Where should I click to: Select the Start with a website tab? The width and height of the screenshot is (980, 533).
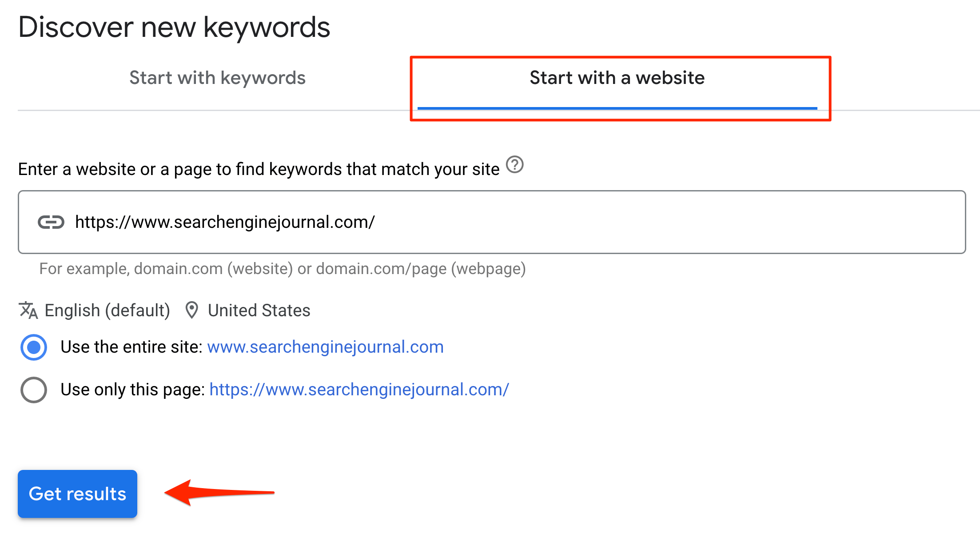coord(617,78)
